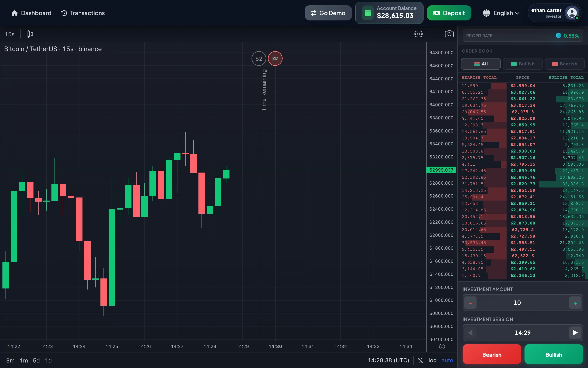Image resolution: width=588 pixels, height=368 pixels.
Task: Click the BEARISH TOTAL column header
Action: coord(479,77)
